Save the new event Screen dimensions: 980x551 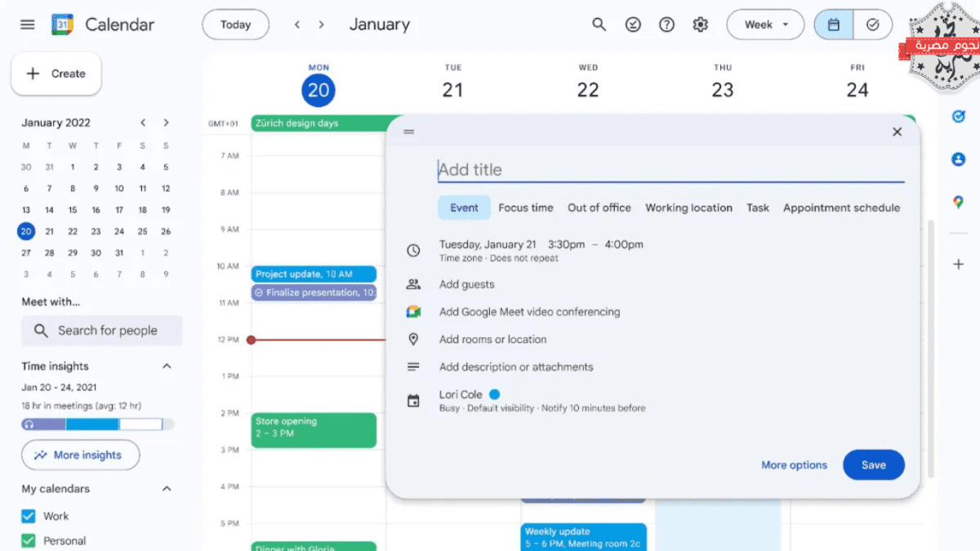874,464
